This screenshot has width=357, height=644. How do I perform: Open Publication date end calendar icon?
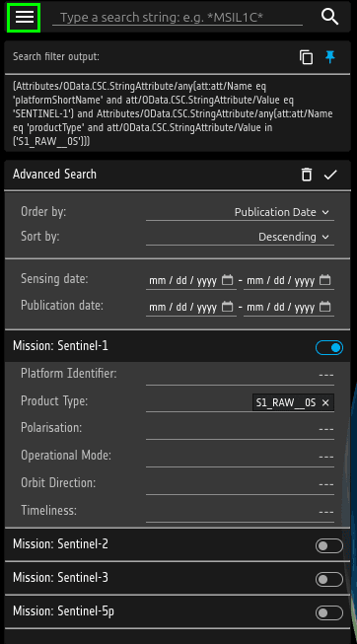pos(325,307)
